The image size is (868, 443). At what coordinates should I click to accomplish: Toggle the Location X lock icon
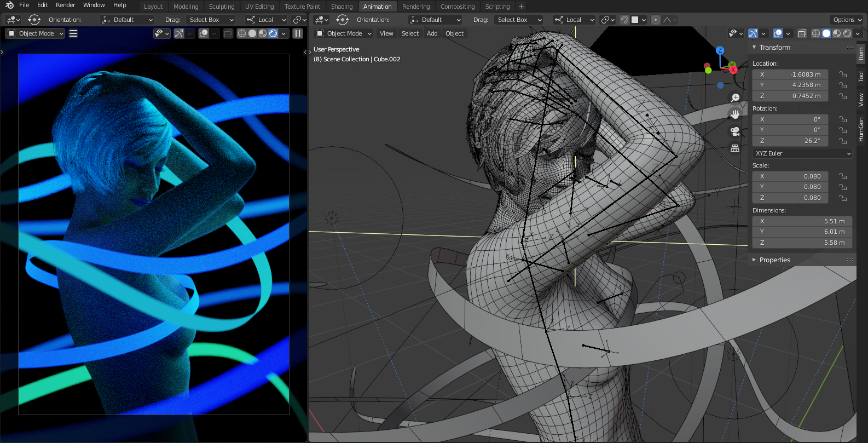click(x=843, y=74)
